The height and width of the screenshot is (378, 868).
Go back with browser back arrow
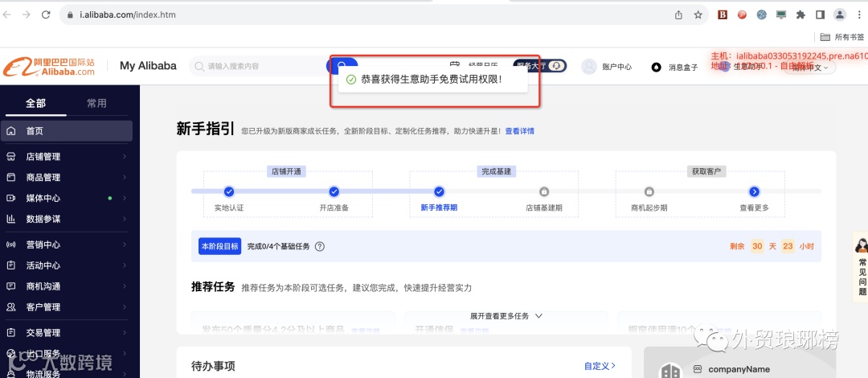[x=7, y=15]
